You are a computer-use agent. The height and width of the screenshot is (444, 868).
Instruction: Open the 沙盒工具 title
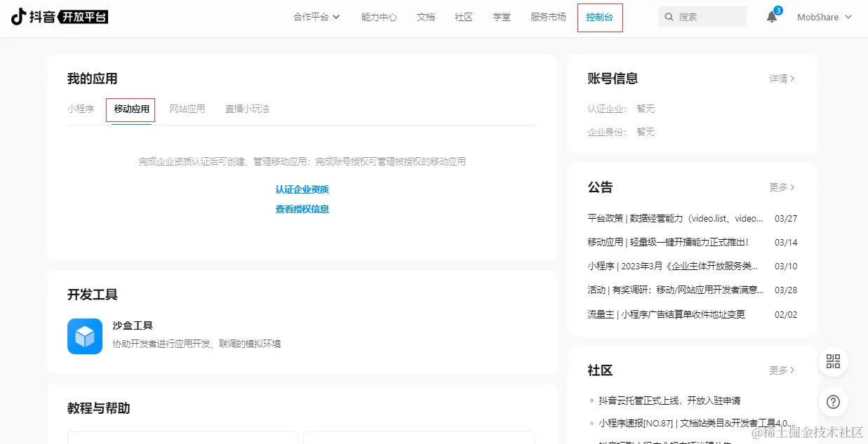tap(133, 325)
